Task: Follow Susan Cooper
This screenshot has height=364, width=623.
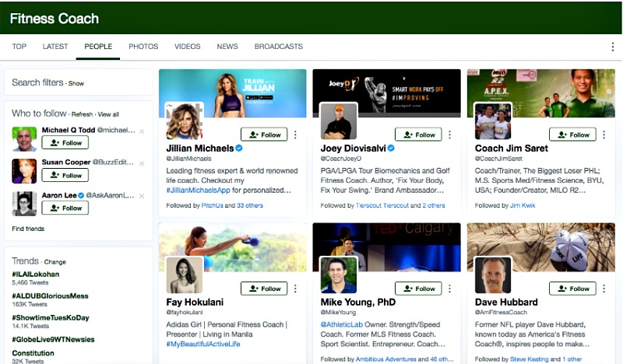Action: tap(65, 176)
